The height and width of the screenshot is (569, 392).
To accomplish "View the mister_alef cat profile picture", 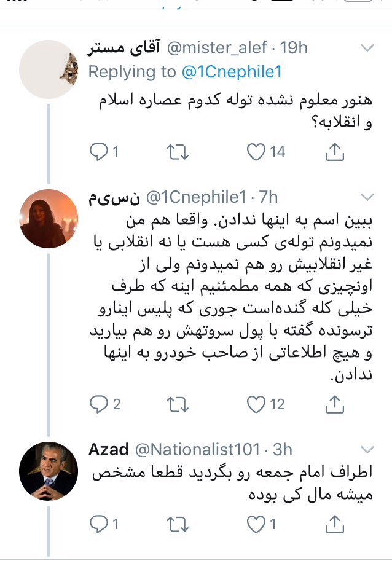I will coord(49,72).
